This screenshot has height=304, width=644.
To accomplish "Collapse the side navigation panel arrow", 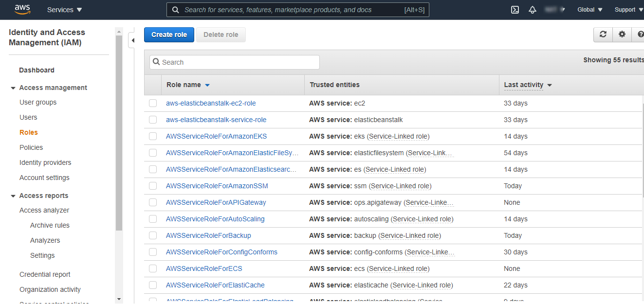I will pos(132,40).
